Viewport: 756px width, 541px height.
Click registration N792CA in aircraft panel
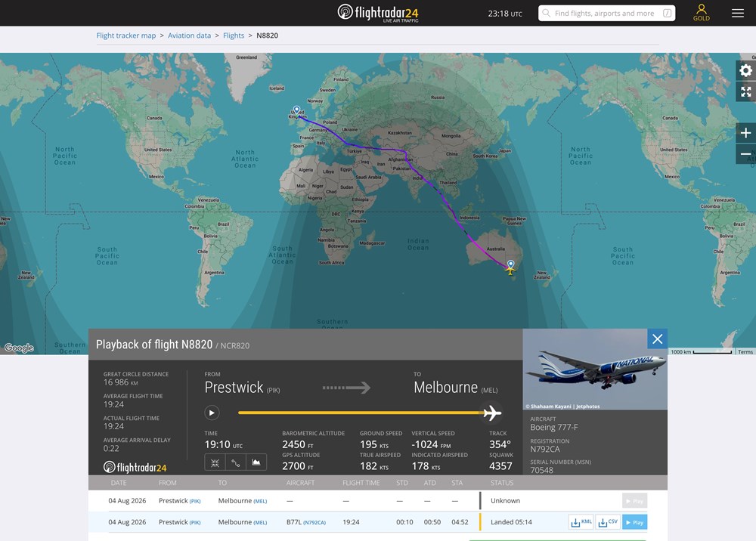(545, 449)
